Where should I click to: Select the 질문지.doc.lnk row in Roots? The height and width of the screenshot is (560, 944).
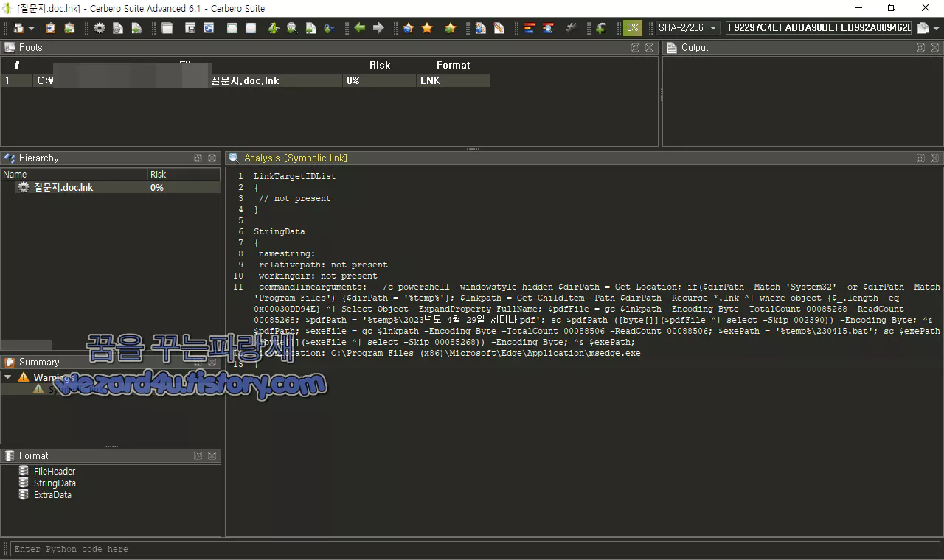[x=246, y=80]
